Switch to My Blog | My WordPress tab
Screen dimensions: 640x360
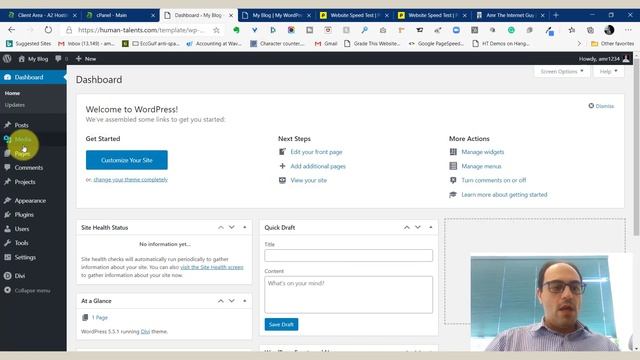[276, 15]
